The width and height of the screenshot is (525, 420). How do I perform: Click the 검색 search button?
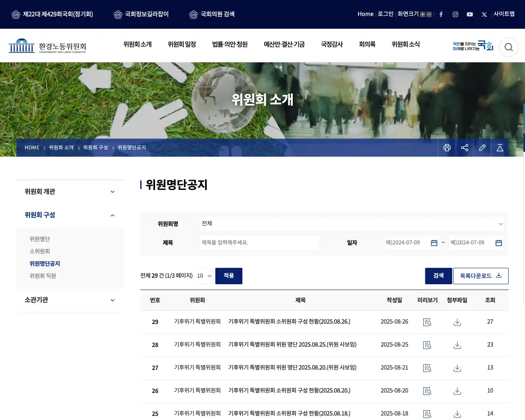click(438, 276)
